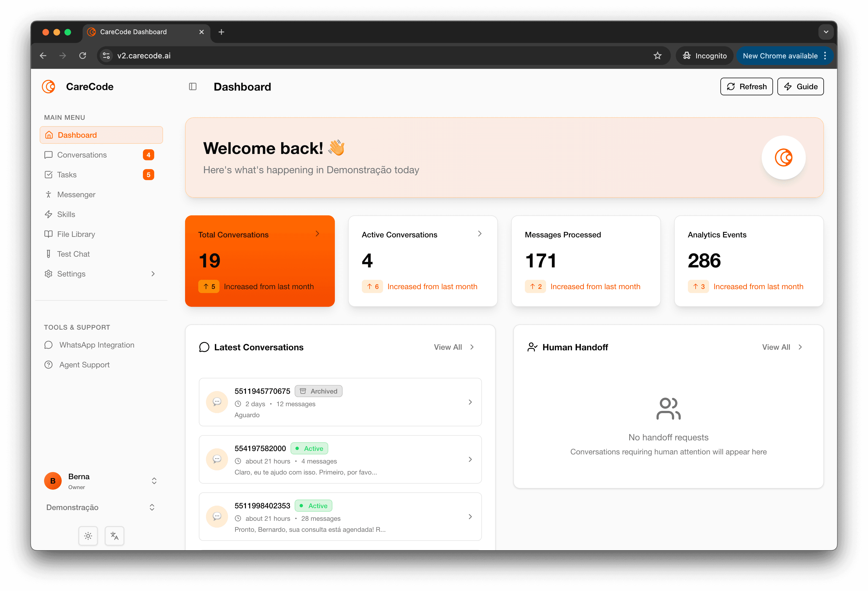
Task: Launch the Test Chat tool
Action: click(x=74, y=254)
